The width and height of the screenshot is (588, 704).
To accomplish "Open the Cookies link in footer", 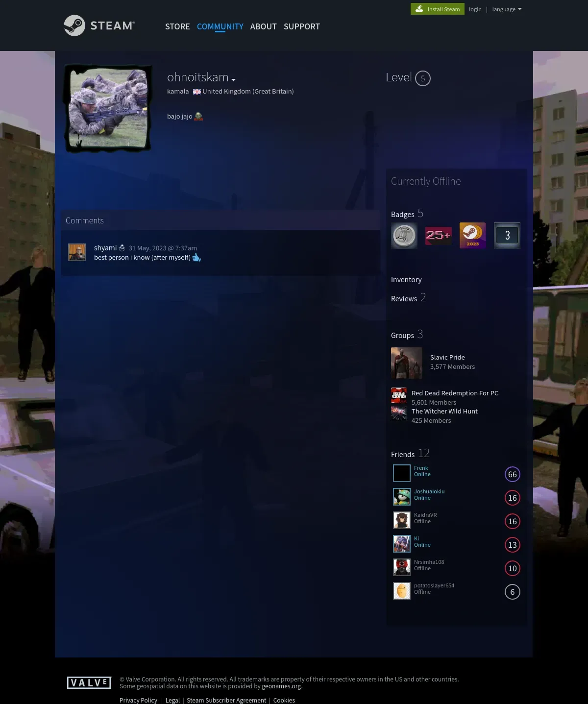I will [x=284, y=700].
